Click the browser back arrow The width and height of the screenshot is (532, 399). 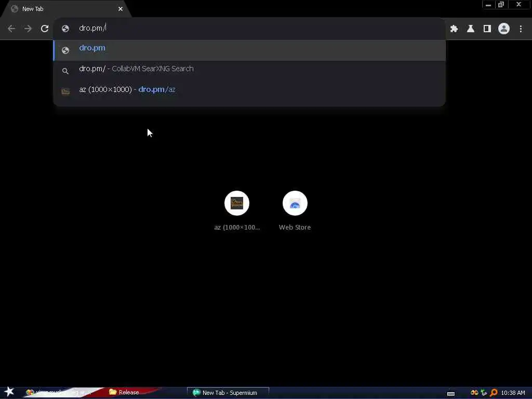11,29
